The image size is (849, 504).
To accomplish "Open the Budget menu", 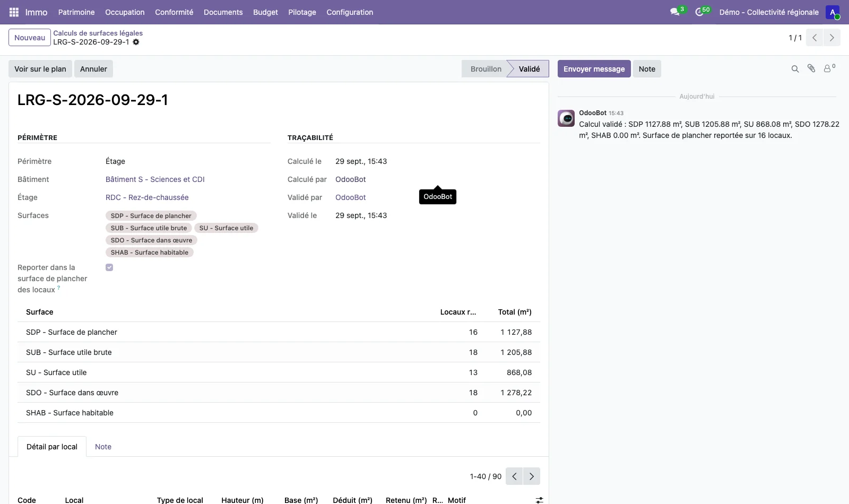I will coord(265,12).
